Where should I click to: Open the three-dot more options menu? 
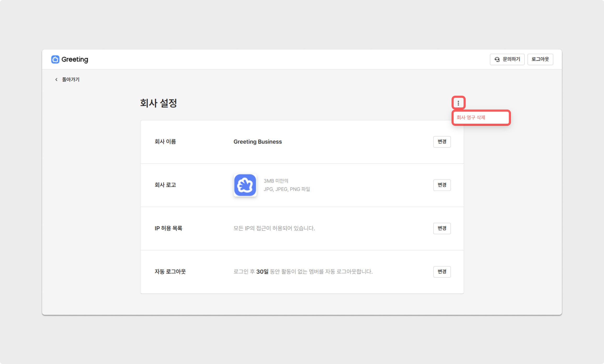(458, 103)
